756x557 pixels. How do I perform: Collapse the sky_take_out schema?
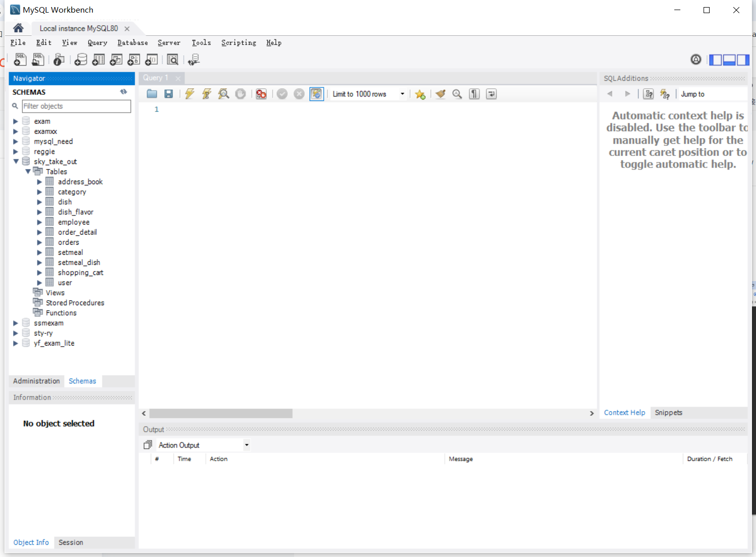click(16, 161)
